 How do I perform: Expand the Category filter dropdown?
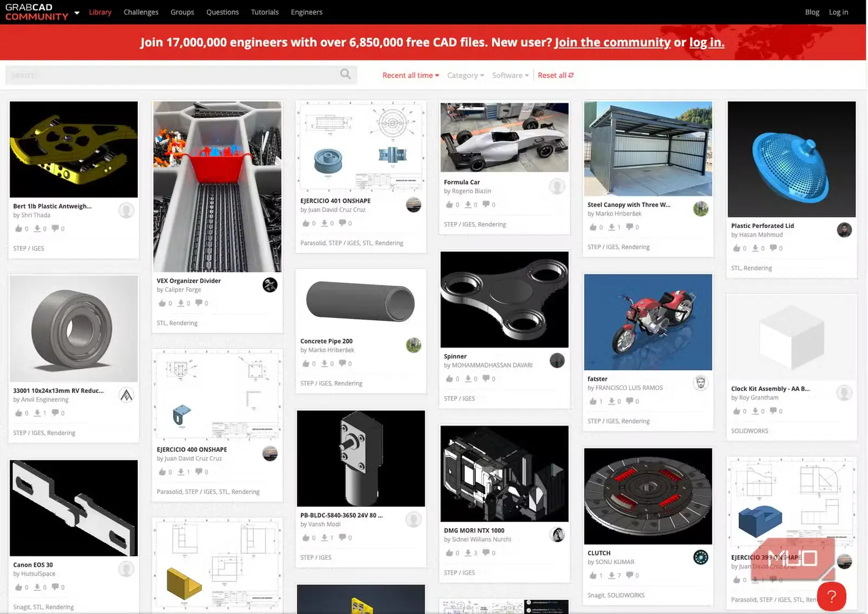[x=465, y=75]
